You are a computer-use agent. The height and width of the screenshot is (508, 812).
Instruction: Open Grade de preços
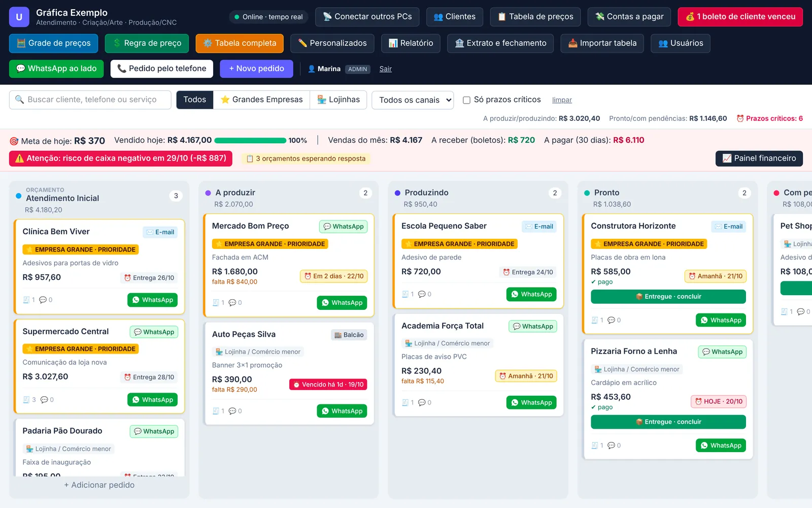[54, 43]
